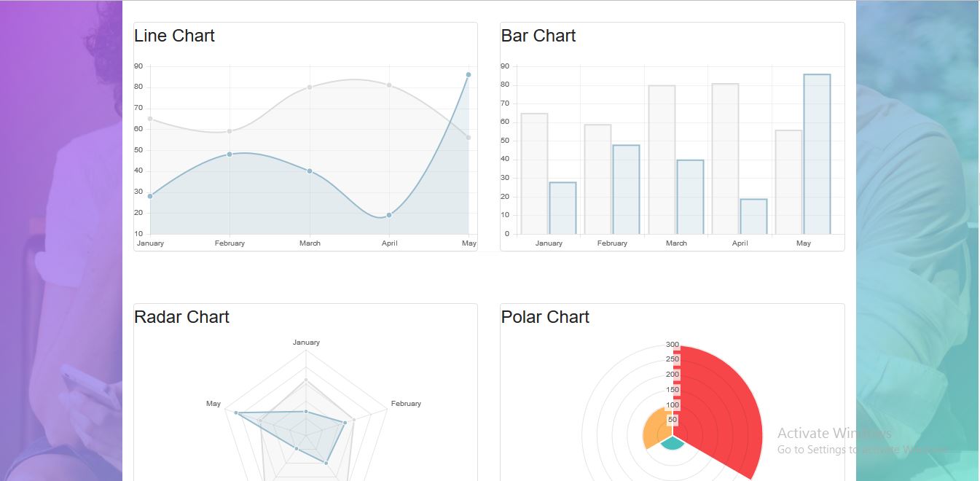The image size is (980, 481).
Task: Click the 300 scale label in Polar Chart
Action: 673,345
